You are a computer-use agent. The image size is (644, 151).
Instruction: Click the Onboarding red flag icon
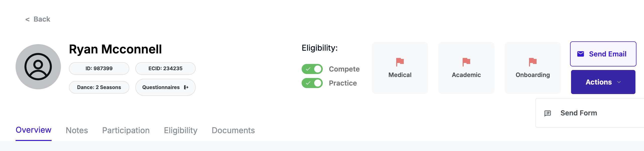pos(533,62)
